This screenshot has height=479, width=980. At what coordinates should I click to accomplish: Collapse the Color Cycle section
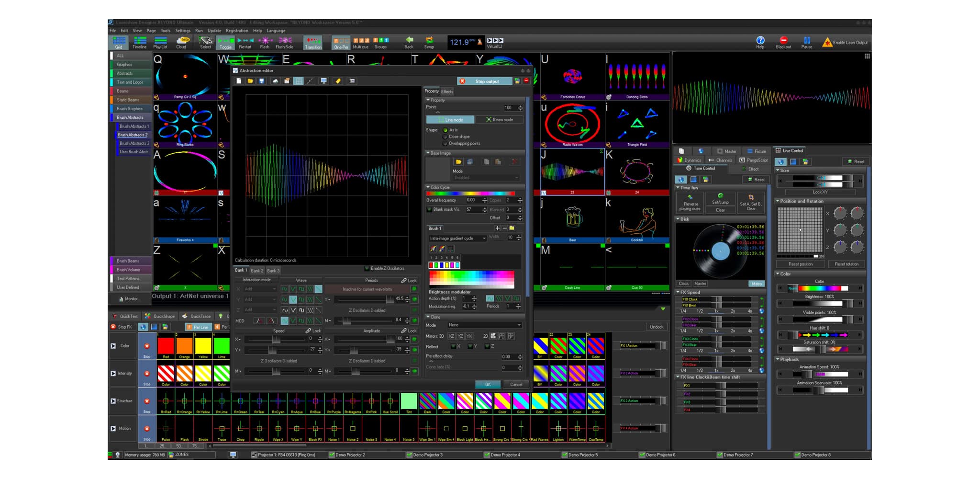[428, 187]
